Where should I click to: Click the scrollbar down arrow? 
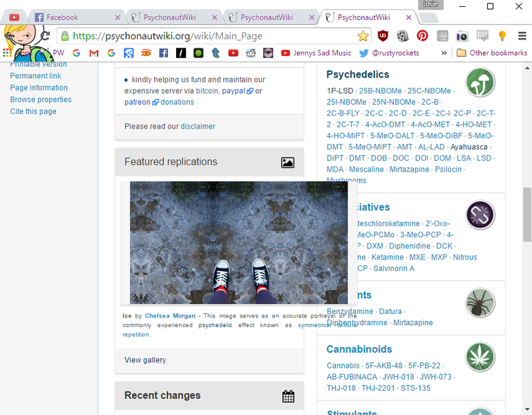(x=527, y=409)
